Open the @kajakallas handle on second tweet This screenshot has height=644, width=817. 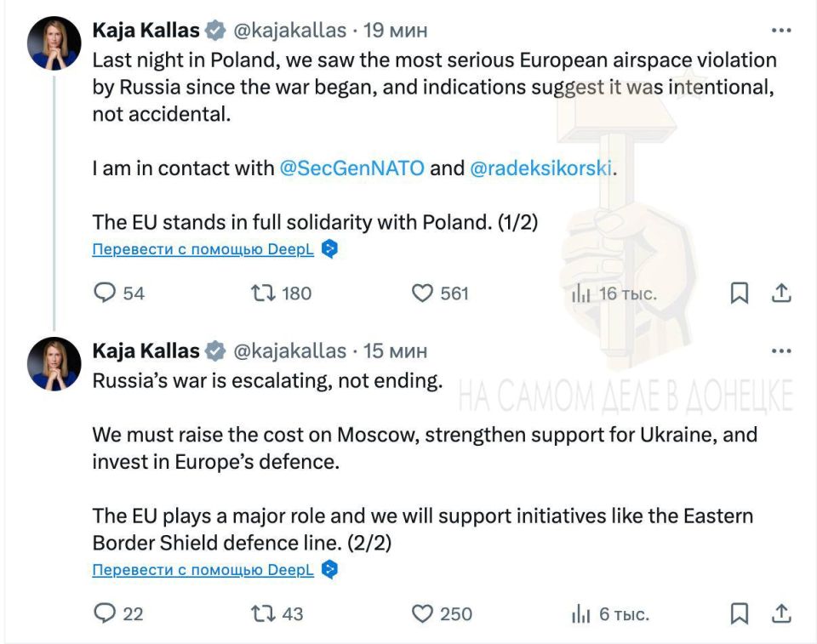click(x=290, y=350)
